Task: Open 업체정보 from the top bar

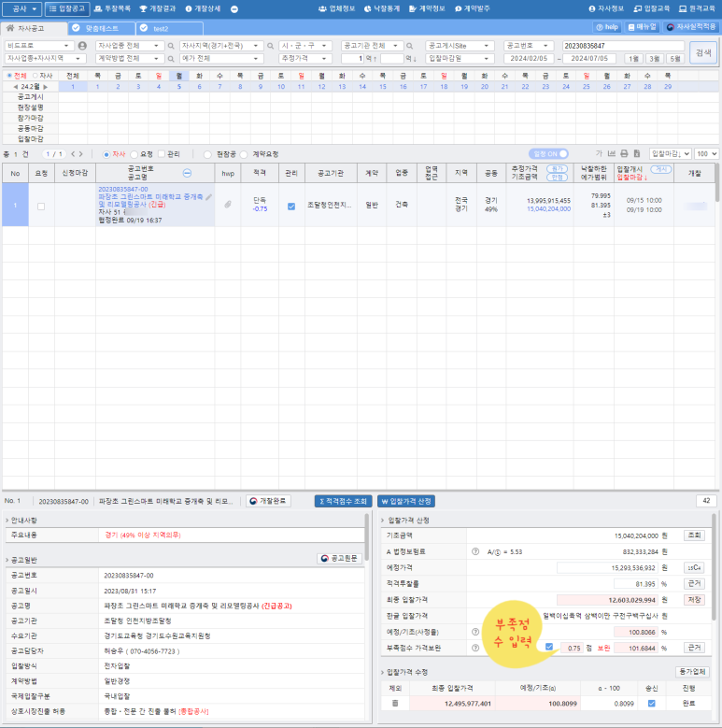Action: tap(337, 8)
